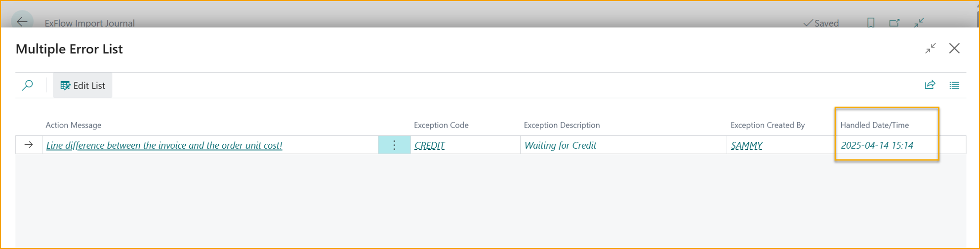Open the line difference action message link
Screen dimensions: 980x249
point(164,145)
